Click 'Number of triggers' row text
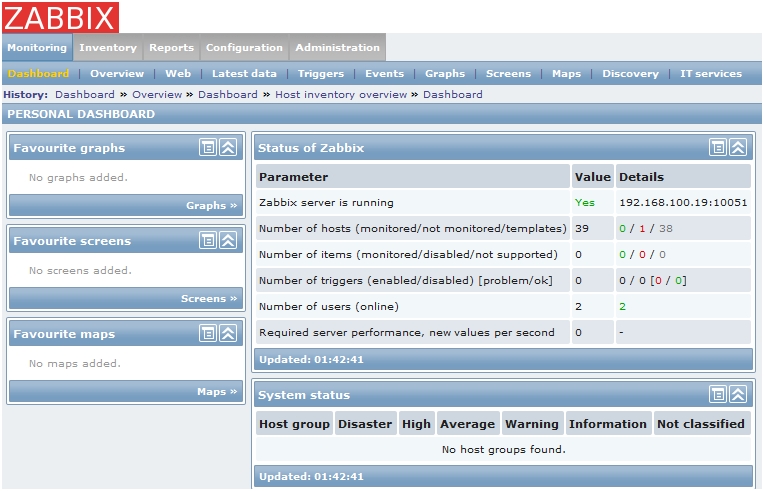Image resolution: width=764 pixels, height=491 pixels. pos(406,281)
